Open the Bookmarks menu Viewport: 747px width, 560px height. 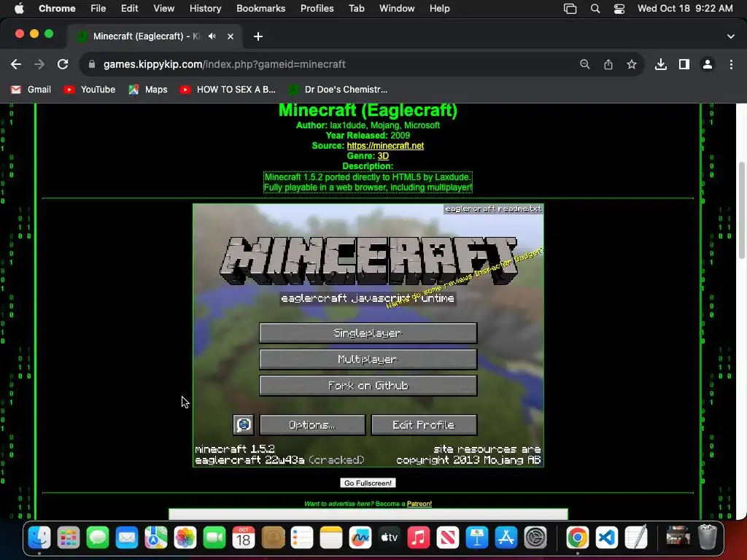click(x=260, y=9)
